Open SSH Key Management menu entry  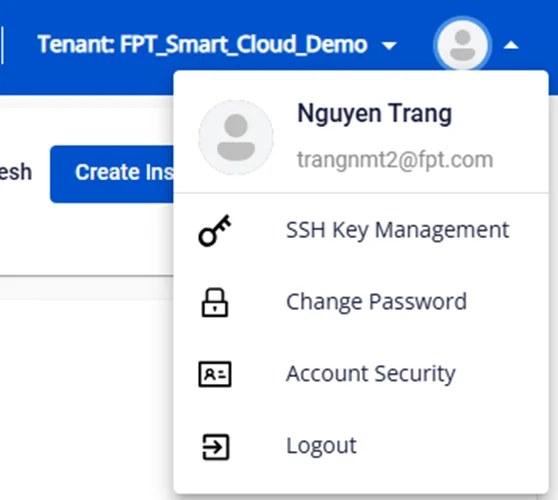[361, 230]
